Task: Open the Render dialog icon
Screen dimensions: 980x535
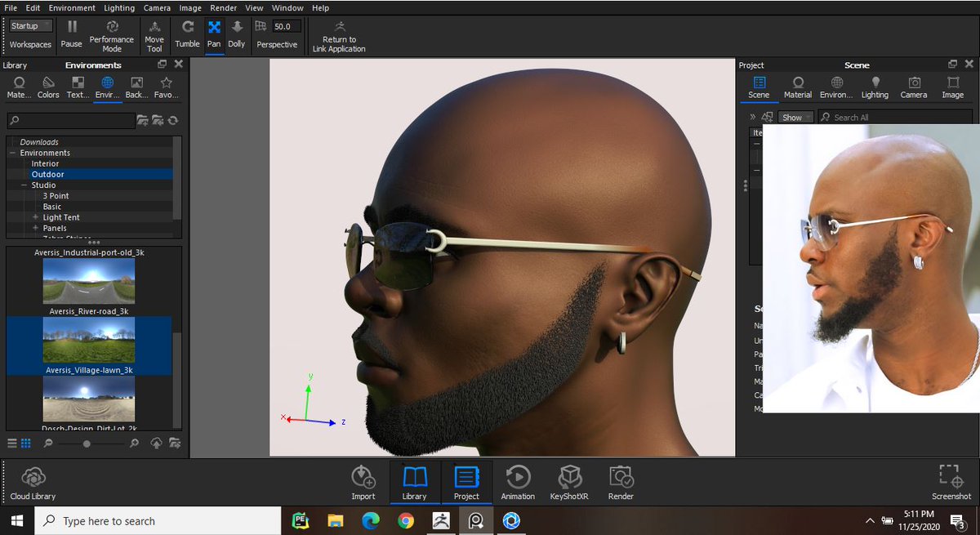Action: tap(621, 483)
